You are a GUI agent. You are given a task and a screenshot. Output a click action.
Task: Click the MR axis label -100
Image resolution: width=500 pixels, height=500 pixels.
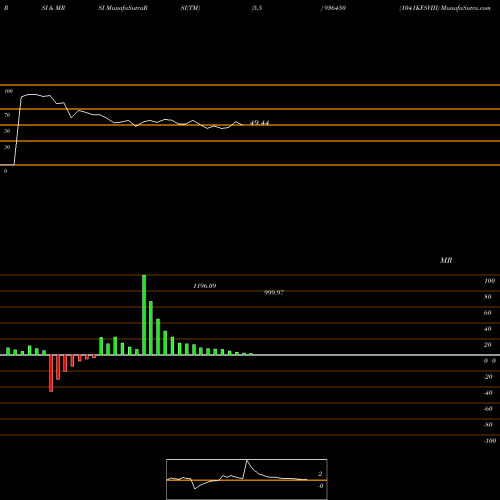[490, 440]
